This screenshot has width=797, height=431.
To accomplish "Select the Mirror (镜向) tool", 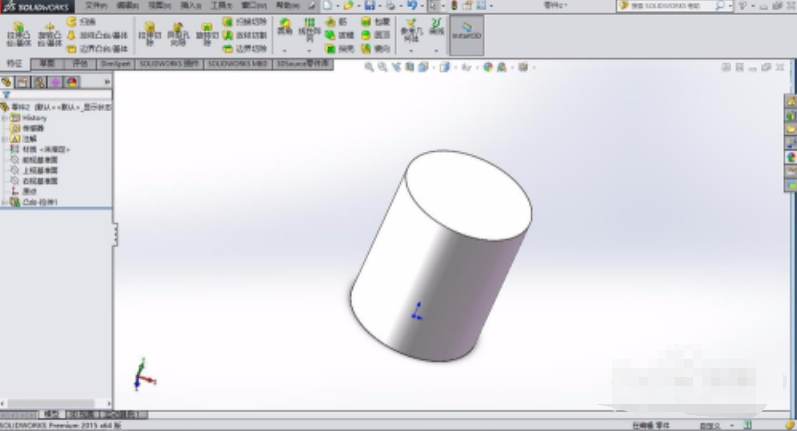I will [x=375, y=49].
